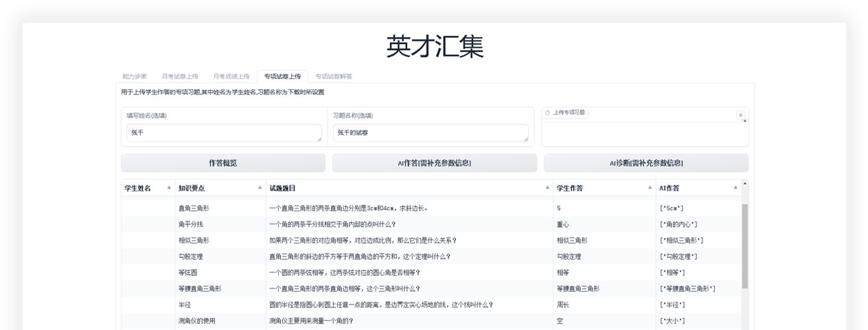
Task: Go to the 月考成绩上传 tab
Action: point(231,76)
